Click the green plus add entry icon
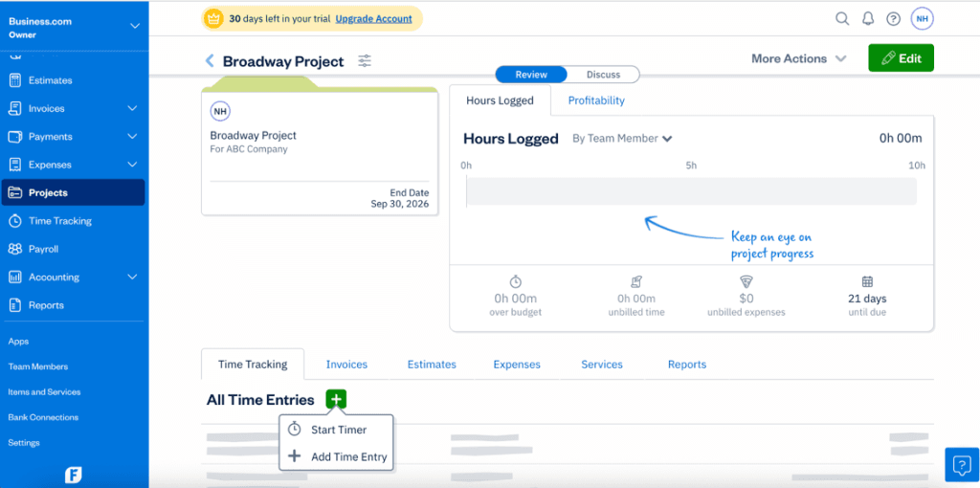 (336, 399)
